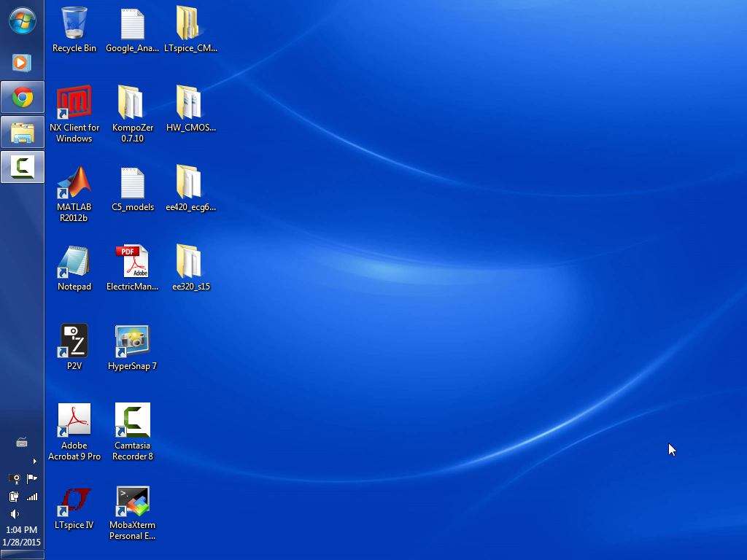
Task: Select the ee320_s15 folder
Action: 190,266
